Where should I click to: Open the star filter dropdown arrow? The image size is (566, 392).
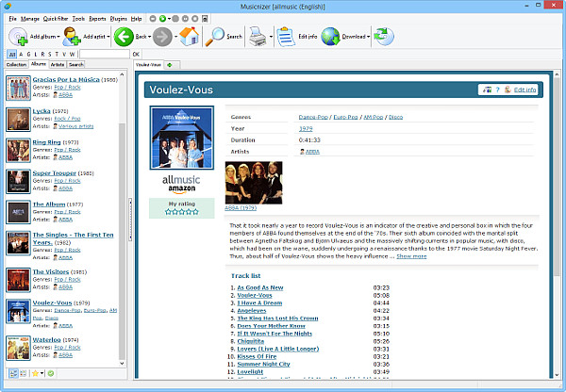(x=42, y=373)
